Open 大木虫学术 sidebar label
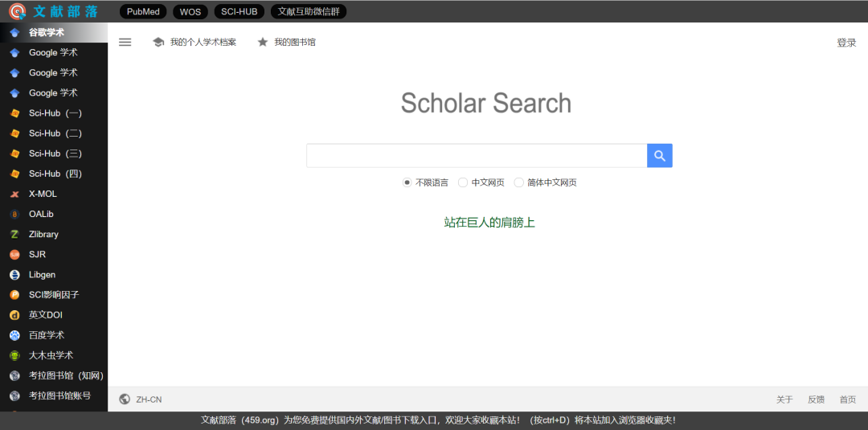This screenshot has width=868, height=430. coord(51,356)
